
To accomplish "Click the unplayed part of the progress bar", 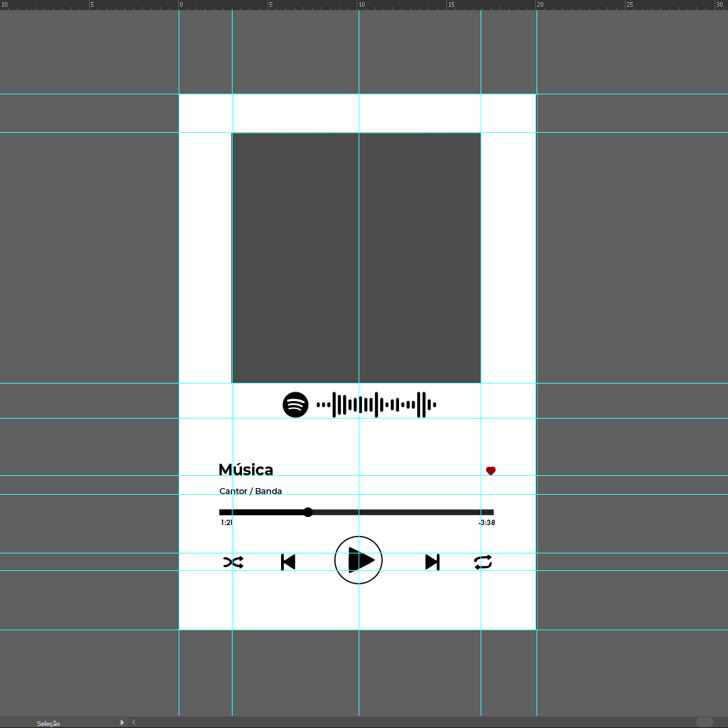I will point(403,512).
